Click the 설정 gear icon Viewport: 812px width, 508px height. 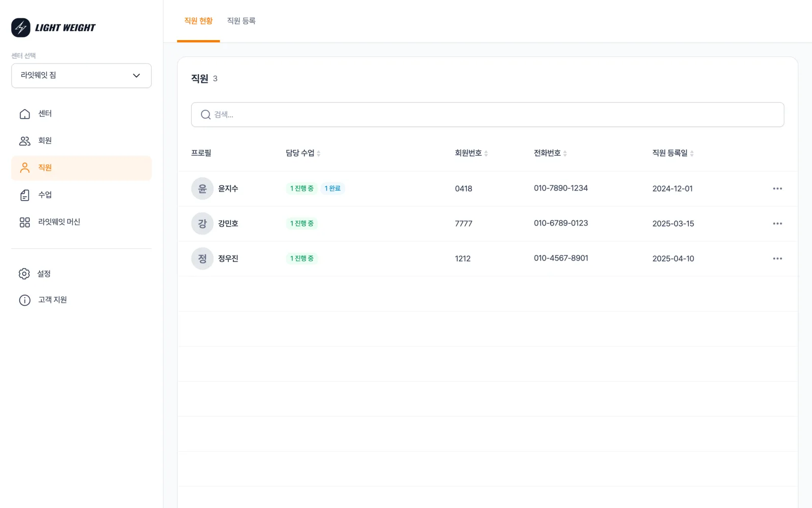24,274
